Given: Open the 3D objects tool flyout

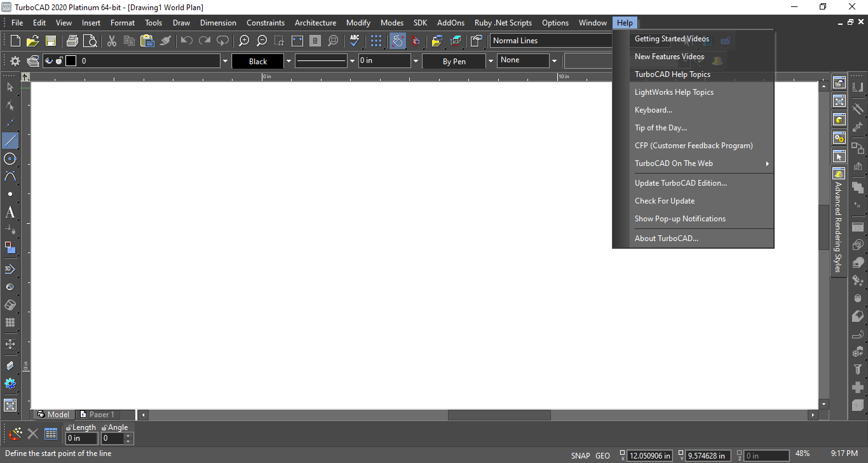Looking at the screenshot, I should [x=10, y=269].
